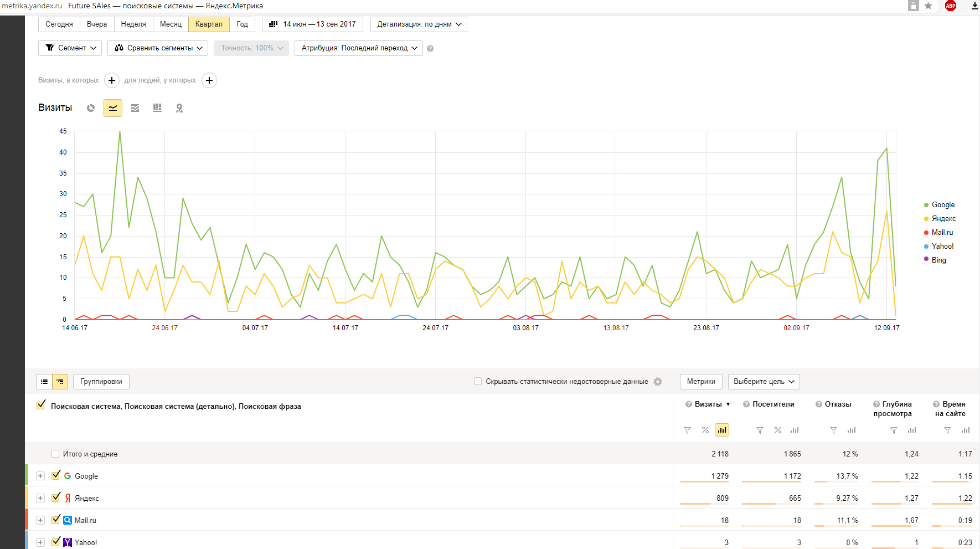Open the Группировки button
Viewport: 980px width, 549px height.
pos(101,382)
